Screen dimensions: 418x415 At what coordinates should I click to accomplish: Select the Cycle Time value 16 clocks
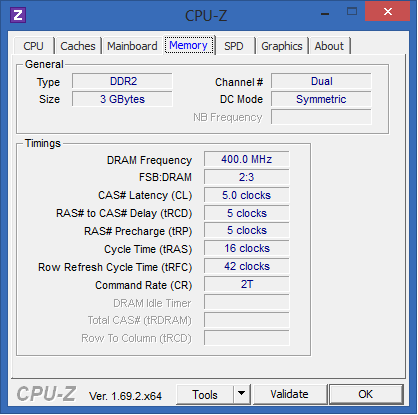pos(247,249)
